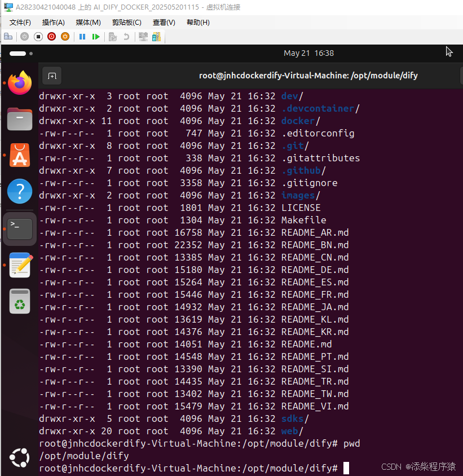Turn off the VM with the black square icon
This screenshot has width=463, height=476.
[x=38, y=37]
